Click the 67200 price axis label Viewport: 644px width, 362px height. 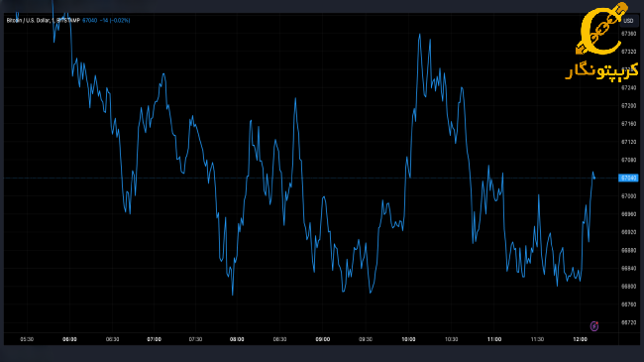click(x=629, y=106)
